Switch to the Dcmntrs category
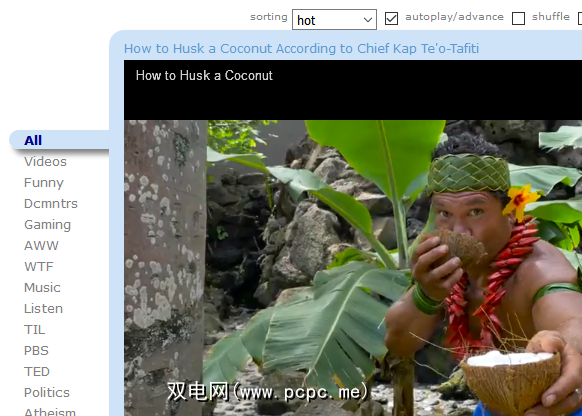The height and width of the screenshot is (416, 582). point(51,204)
